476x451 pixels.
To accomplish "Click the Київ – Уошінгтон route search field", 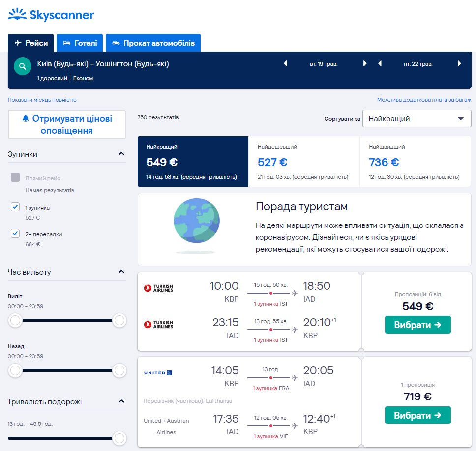I will (103, 64).
